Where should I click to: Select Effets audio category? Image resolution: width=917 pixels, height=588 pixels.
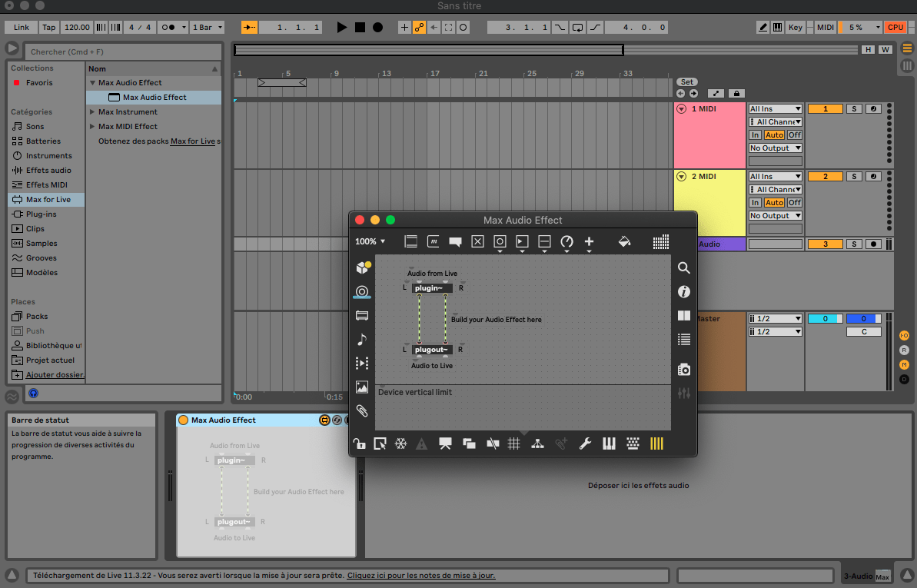pos(48,171)
